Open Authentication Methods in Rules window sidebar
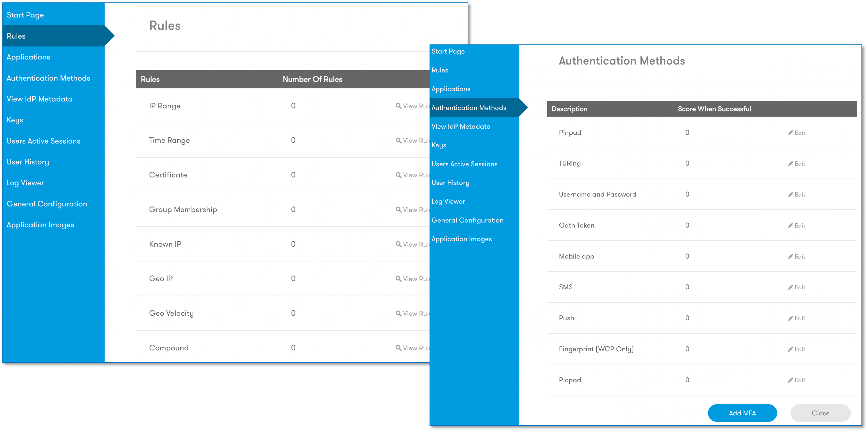 tap(48, 78)
